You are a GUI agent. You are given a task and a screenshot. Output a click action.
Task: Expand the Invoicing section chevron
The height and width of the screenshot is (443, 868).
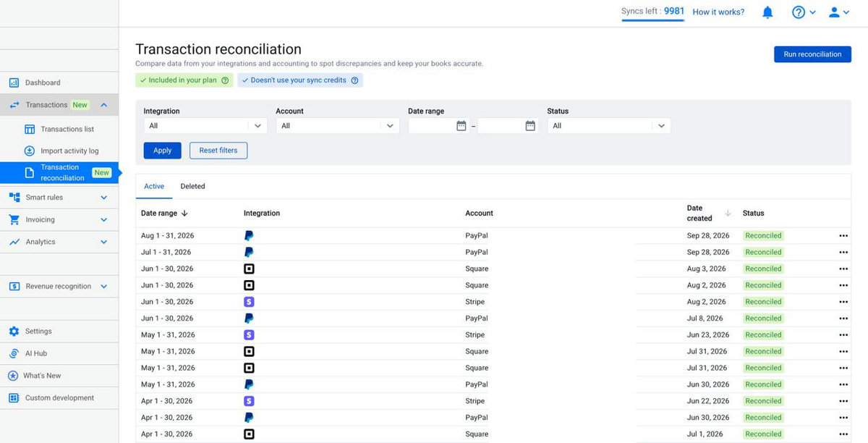tap(103, 220)
